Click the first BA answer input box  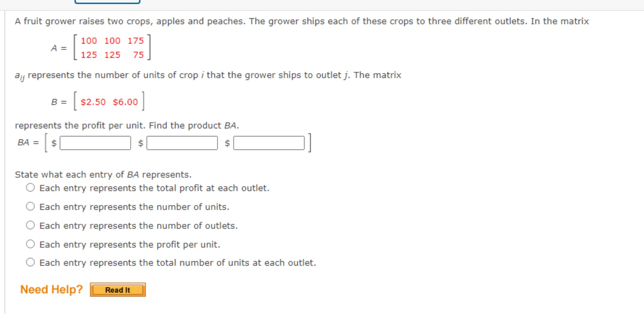[95, 143]
